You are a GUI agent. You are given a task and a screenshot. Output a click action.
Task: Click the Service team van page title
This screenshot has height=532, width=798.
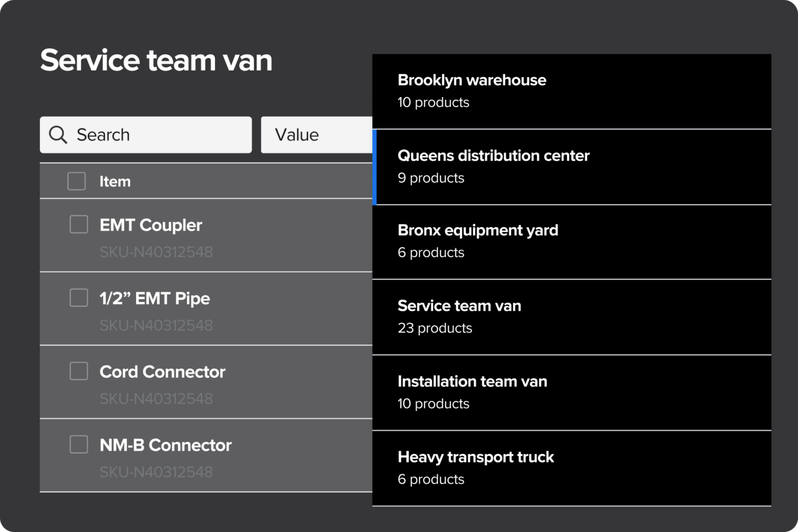pos(156,60)
